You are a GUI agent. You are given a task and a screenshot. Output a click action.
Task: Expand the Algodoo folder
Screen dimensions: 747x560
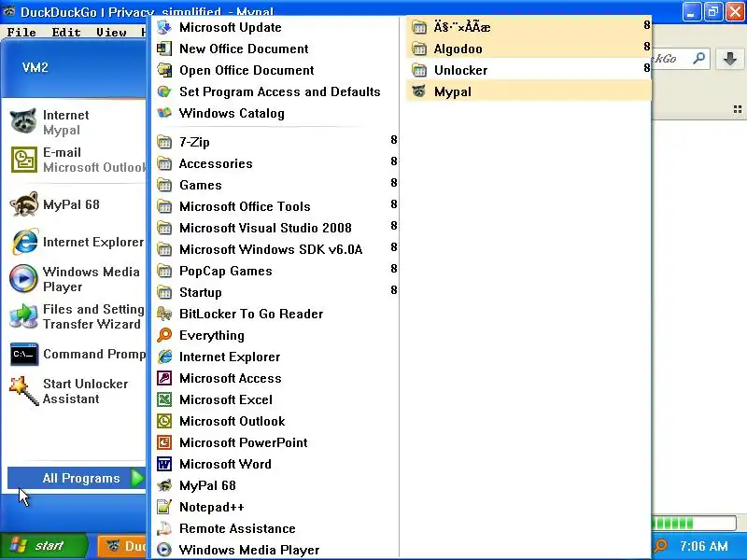(528, 49)
